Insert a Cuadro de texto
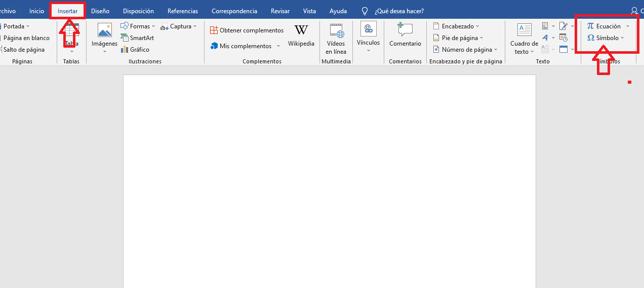Screen dimensions: 644x288 click(x=524, y=39)
